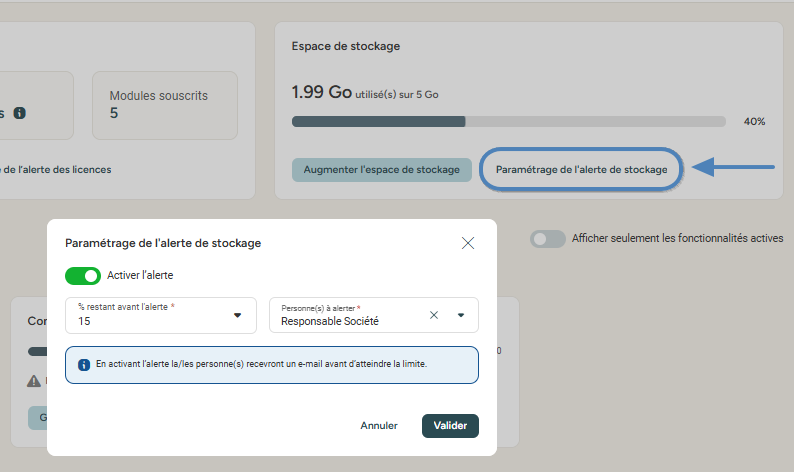Screen dimensions: 794x472
Task: Open Paramétrage de l'alerte de stockage
Action: pos(581,169)
